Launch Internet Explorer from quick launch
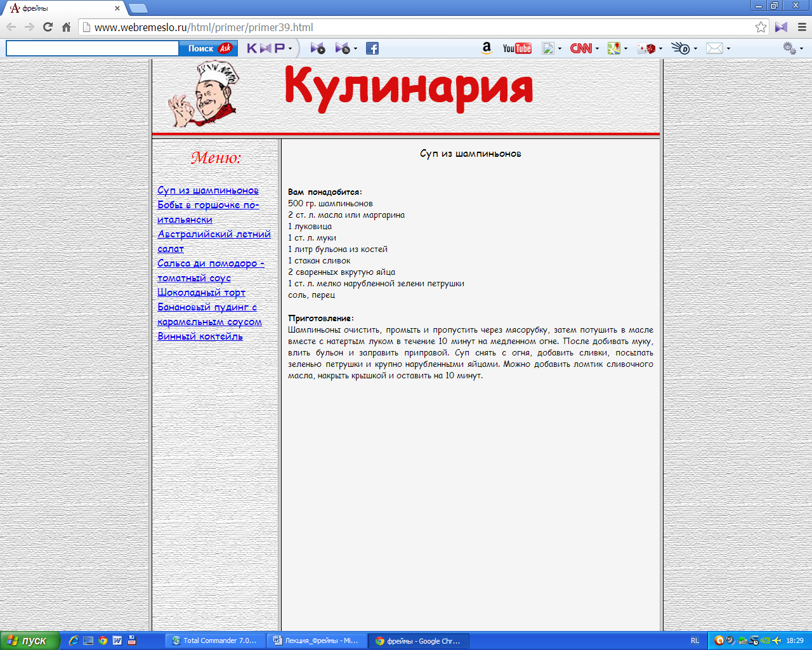 pyautogui.click(x=74, y=640)
